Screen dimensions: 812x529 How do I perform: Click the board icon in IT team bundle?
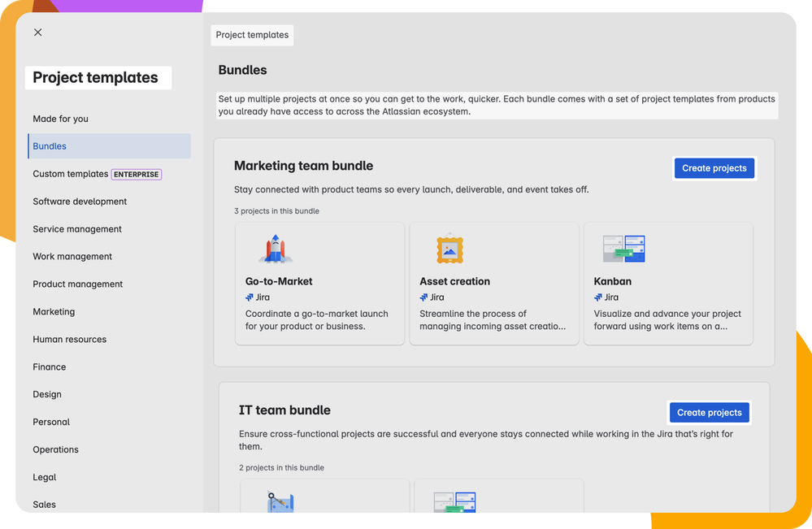coord(454,502)
